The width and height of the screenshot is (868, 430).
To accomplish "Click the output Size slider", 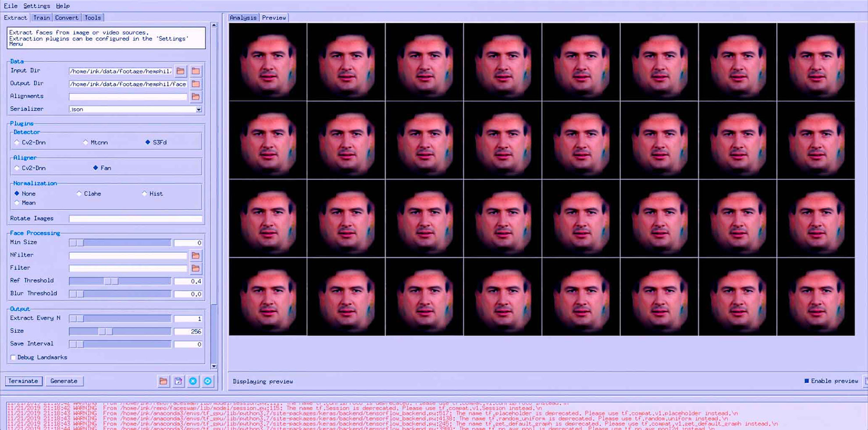I will (x=120, y=331).
